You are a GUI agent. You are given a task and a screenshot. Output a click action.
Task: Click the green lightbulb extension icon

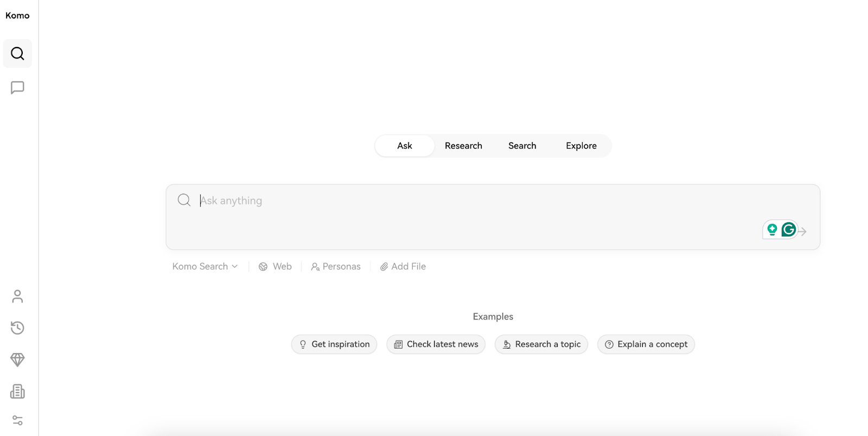tap(772, 229)
